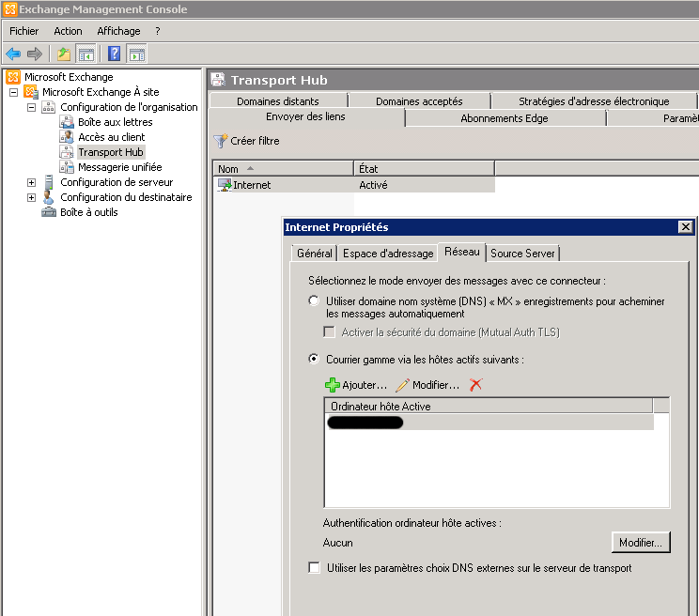Click the Transport Hub tree icon
Viewport: 699px width, 616px height.
pyautogui.click(x=67, y=152)
